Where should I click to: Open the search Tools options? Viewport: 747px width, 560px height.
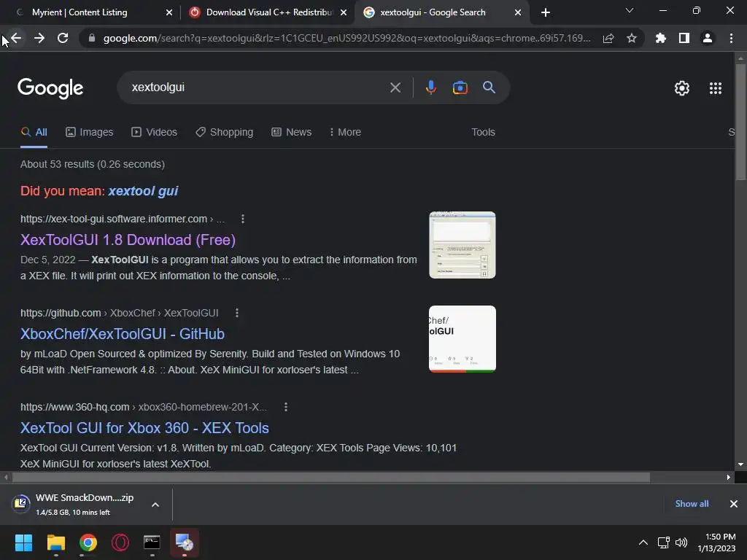[483, 133]
